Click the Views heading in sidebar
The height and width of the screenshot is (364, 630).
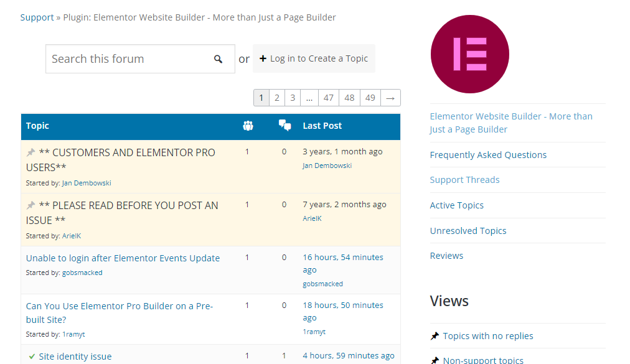tap(449, 301)
